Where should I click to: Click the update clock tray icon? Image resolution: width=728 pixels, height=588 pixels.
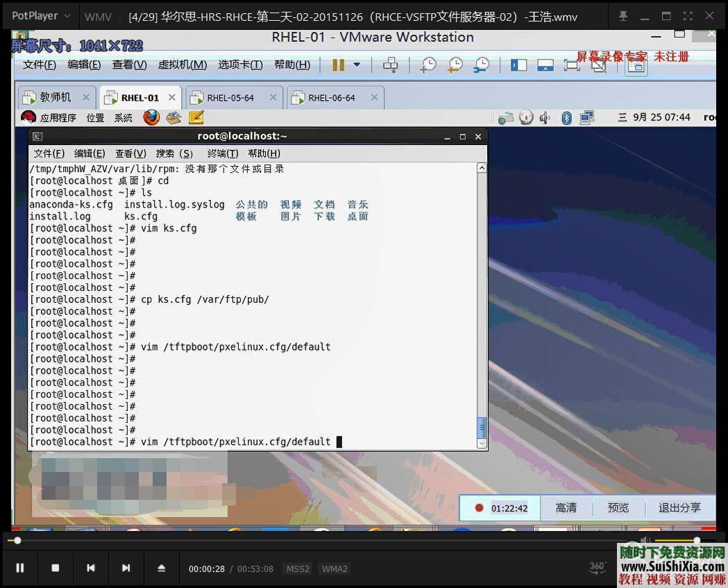point(526,117)
